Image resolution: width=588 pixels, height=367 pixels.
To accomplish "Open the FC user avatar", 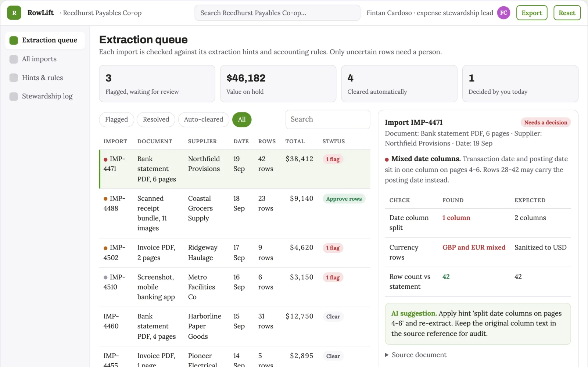I will tap(503, 13).
